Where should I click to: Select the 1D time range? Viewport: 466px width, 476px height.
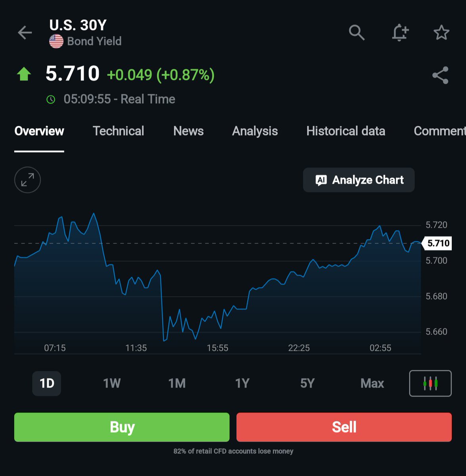(47, 384)
